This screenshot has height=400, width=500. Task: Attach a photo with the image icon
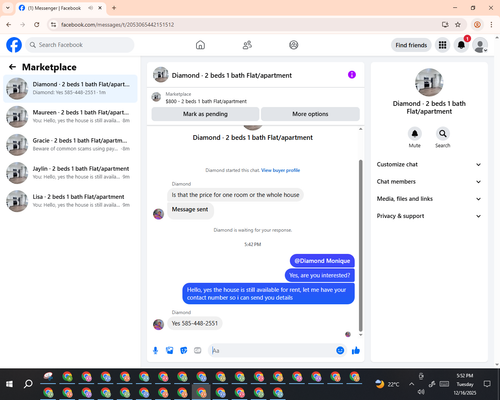coord(170,350)
